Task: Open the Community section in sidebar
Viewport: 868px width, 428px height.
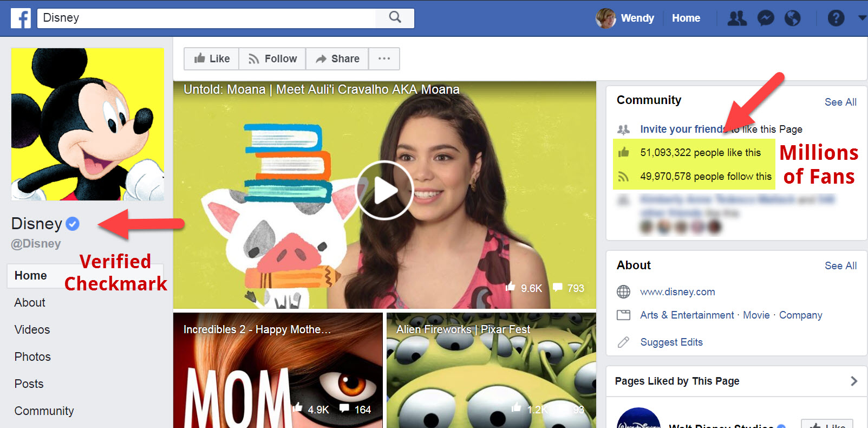Action: [x=44, y=411]
